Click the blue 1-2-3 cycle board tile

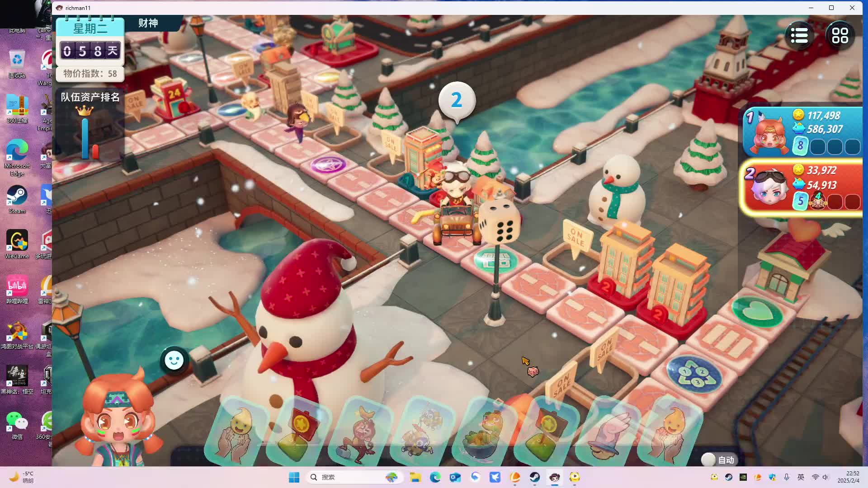point(696,375)
